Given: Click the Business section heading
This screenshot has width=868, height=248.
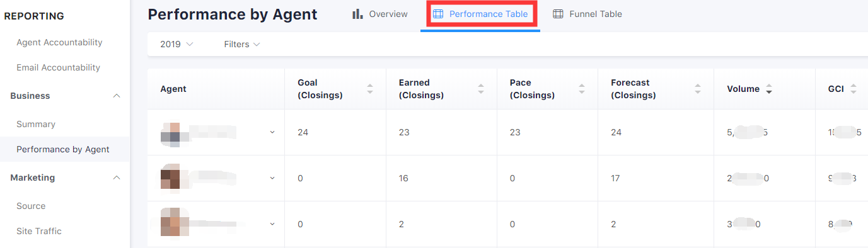Looking at the screenshot, I should point(30,96).
